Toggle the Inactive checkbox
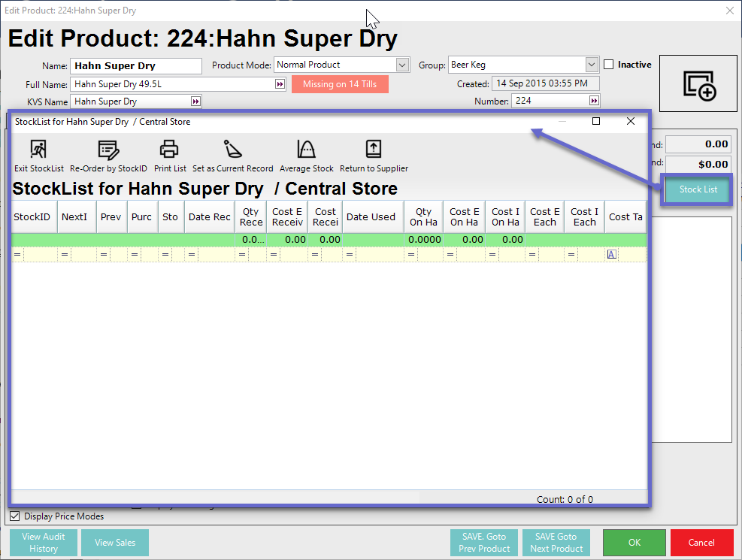The image size is (742, 560). (608, 65)
